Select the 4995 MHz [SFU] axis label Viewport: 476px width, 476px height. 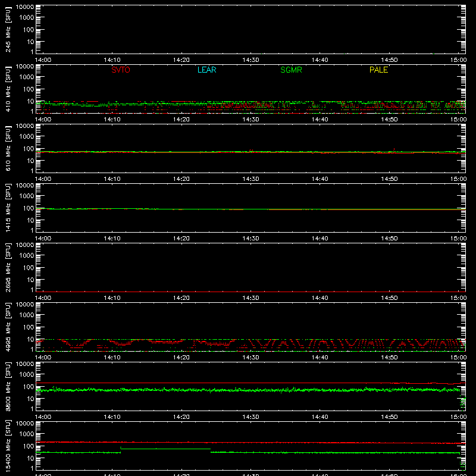8,327
